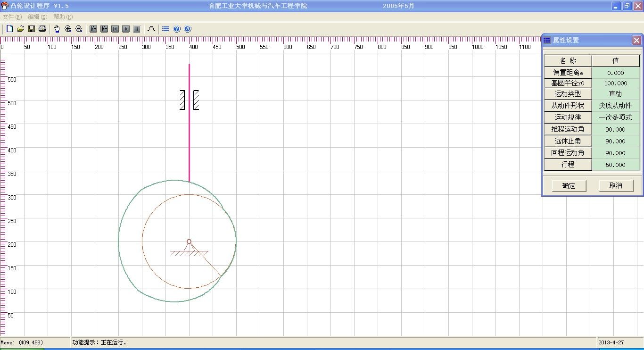644x350 pixels.
Task: Click the zoom out magnifier icon
Action: [79, 29]
